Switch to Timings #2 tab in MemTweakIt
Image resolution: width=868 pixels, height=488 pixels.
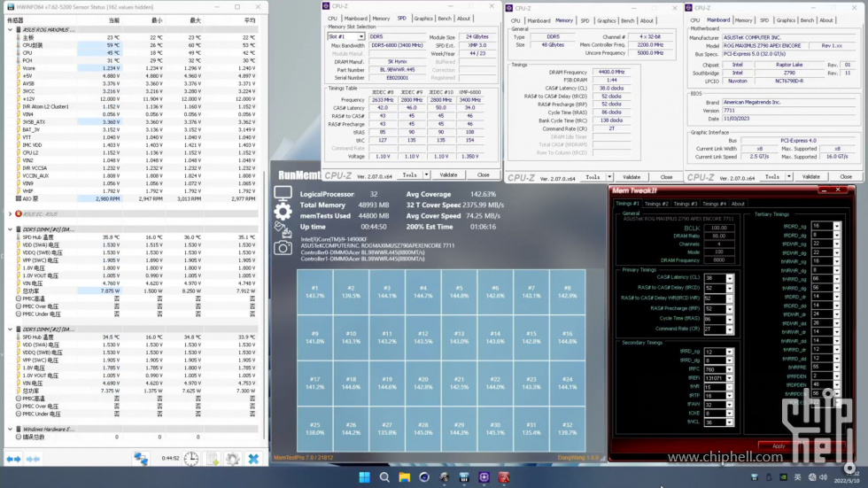click(x=656, y=204)
